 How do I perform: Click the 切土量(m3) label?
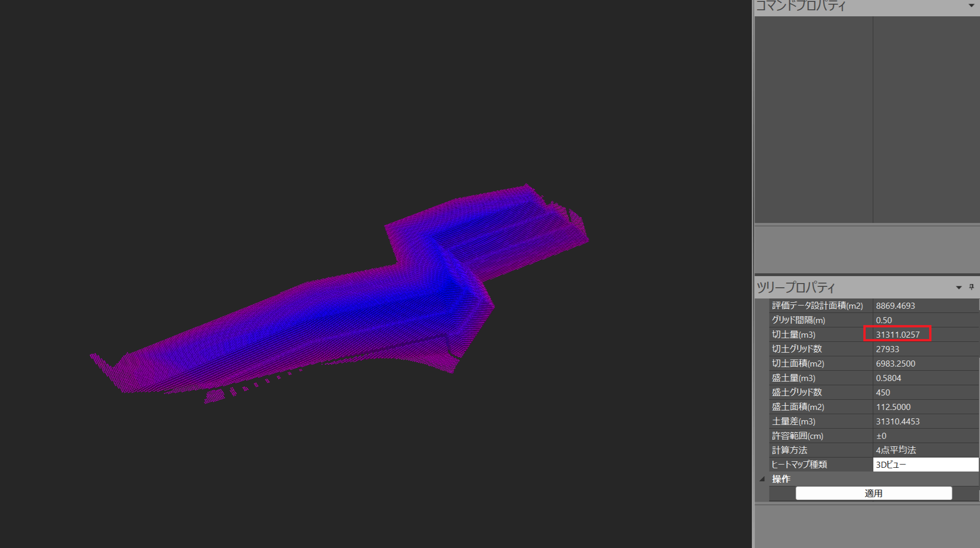(793, 334)
